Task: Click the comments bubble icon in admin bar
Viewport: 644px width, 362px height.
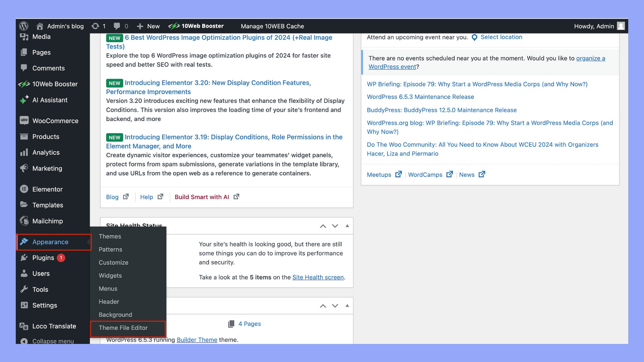Action: (117, 26)
